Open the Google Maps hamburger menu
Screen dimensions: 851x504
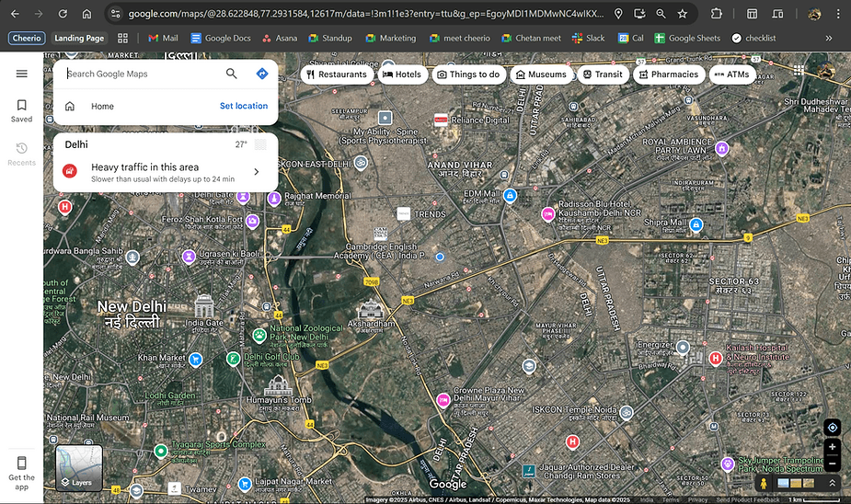click(22, 74)
